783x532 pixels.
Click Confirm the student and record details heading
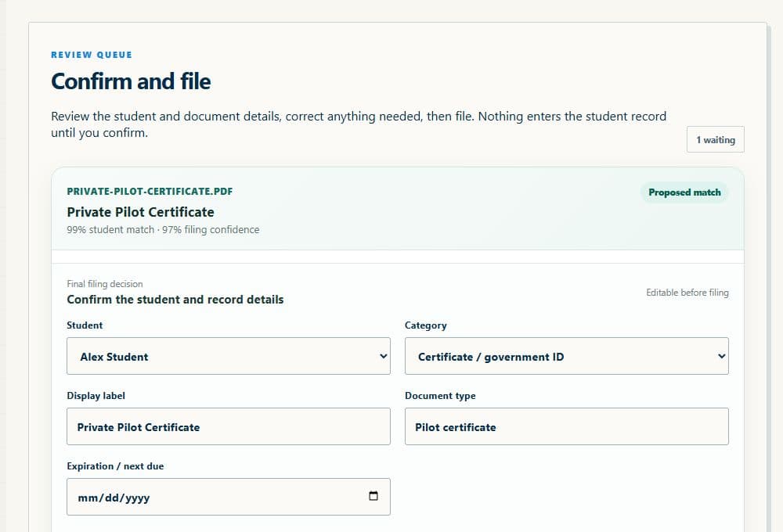pos(175,300)
